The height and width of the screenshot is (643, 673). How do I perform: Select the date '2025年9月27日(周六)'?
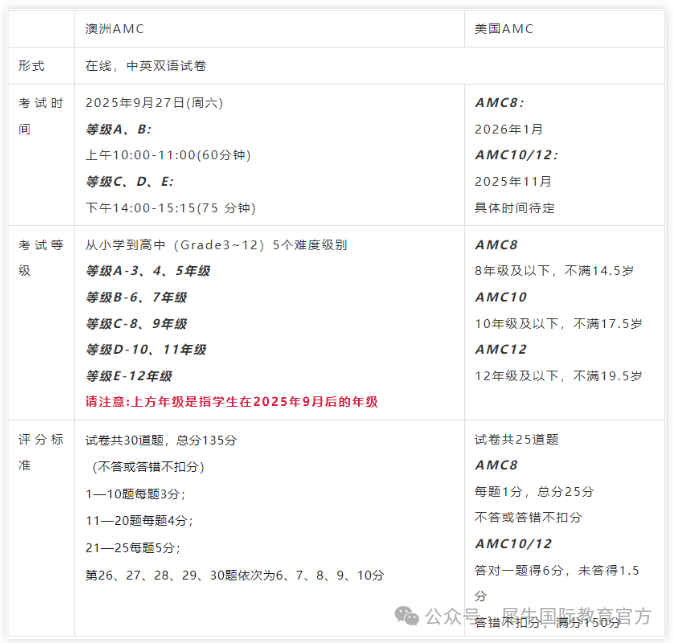click(154, 103)
